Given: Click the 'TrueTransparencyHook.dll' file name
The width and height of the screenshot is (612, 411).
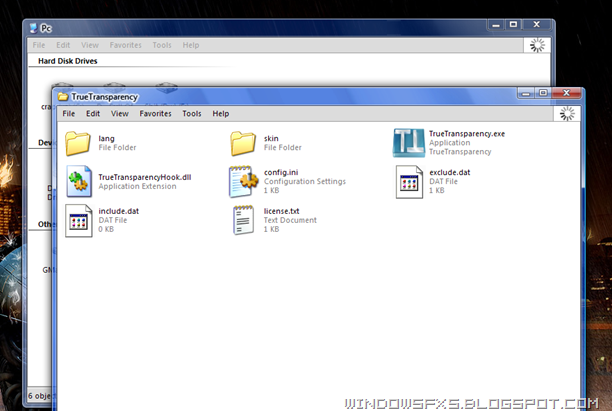Looking at the screenshot, I should pos(144,177).
